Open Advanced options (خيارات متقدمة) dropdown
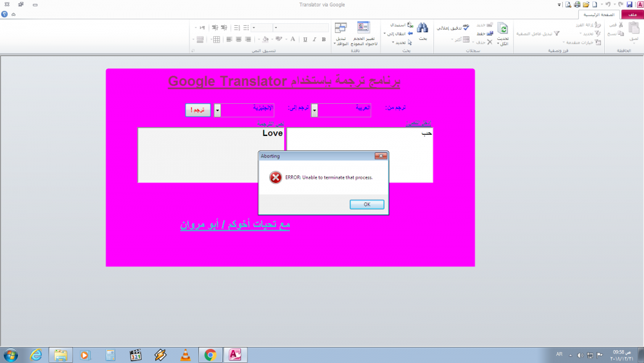The width and height of the screenshot is (644, 363). [x=563, y=43]
